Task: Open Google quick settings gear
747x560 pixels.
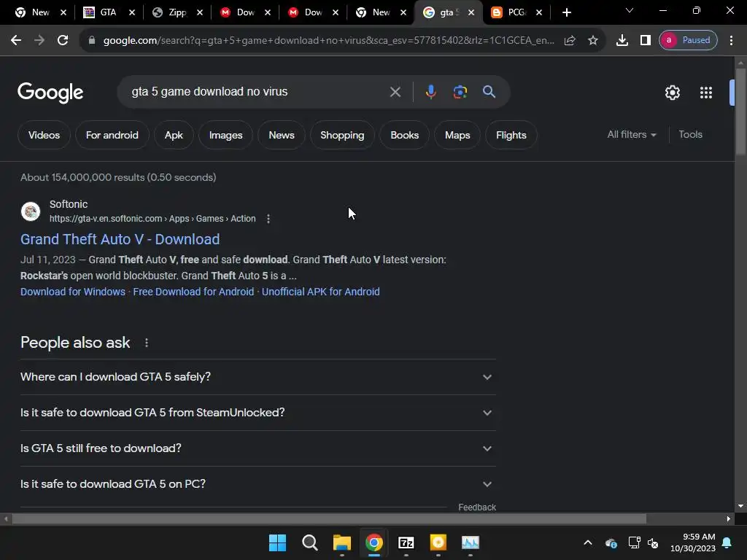Action: click(x=672, y=93)
